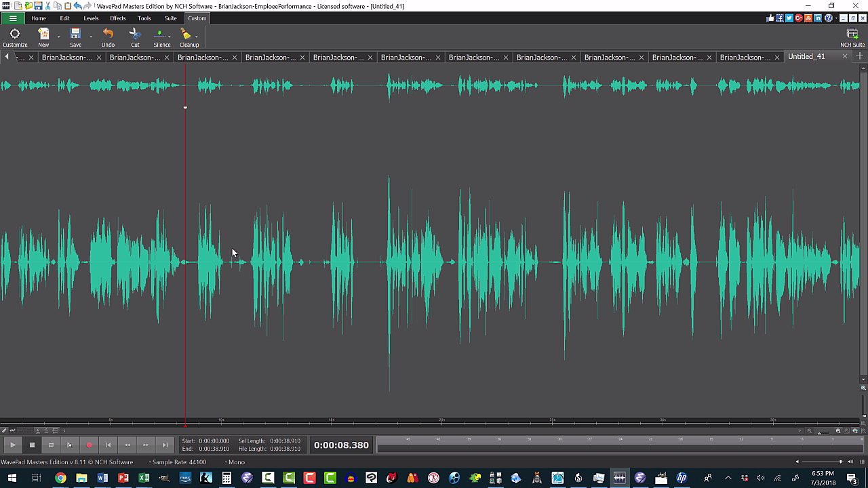Click the zoom out magnifier below the waveform
Viewport: 868px width, 488px height.
click(x=809, y=430)
